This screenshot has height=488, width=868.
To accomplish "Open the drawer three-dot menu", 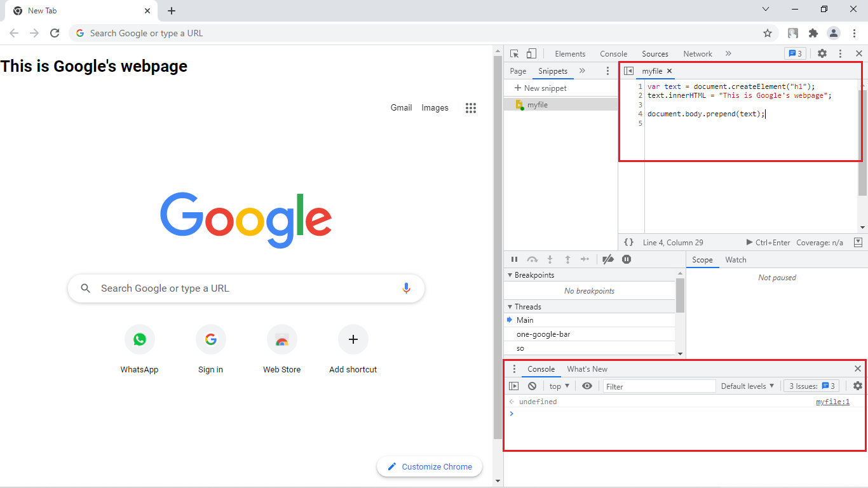I will [515, 369].
